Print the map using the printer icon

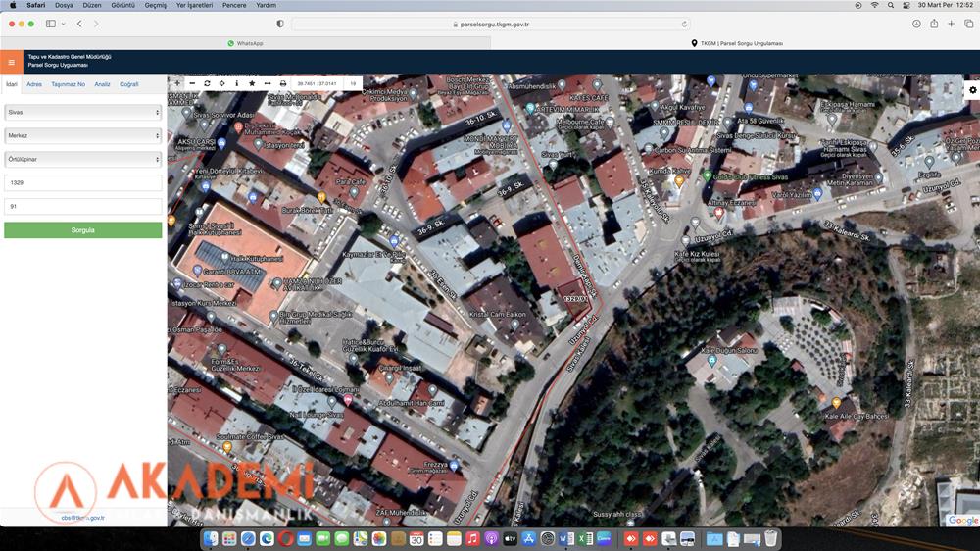(283, 84)
